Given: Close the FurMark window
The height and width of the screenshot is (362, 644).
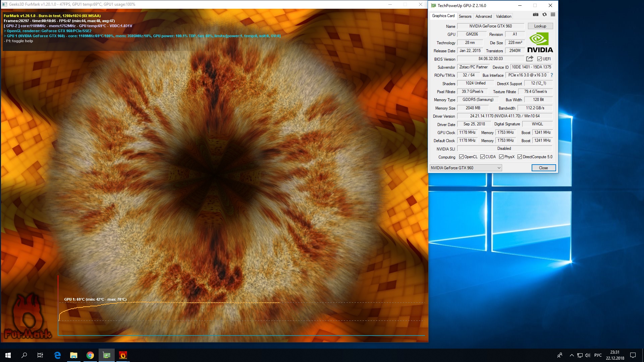Looking at the screenshot, I should (421, 4).
